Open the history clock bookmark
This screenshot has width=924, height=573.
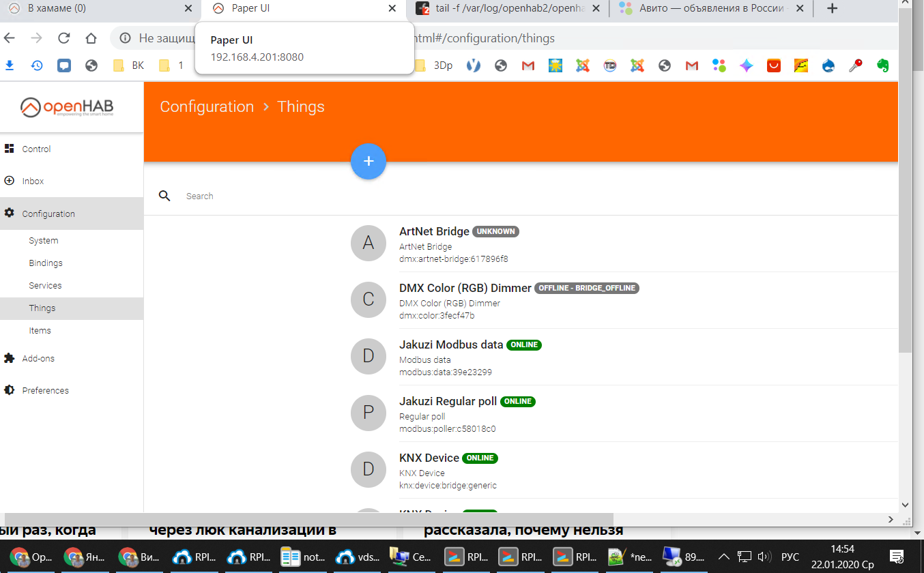pyautogui.click(x=37, y=65)
